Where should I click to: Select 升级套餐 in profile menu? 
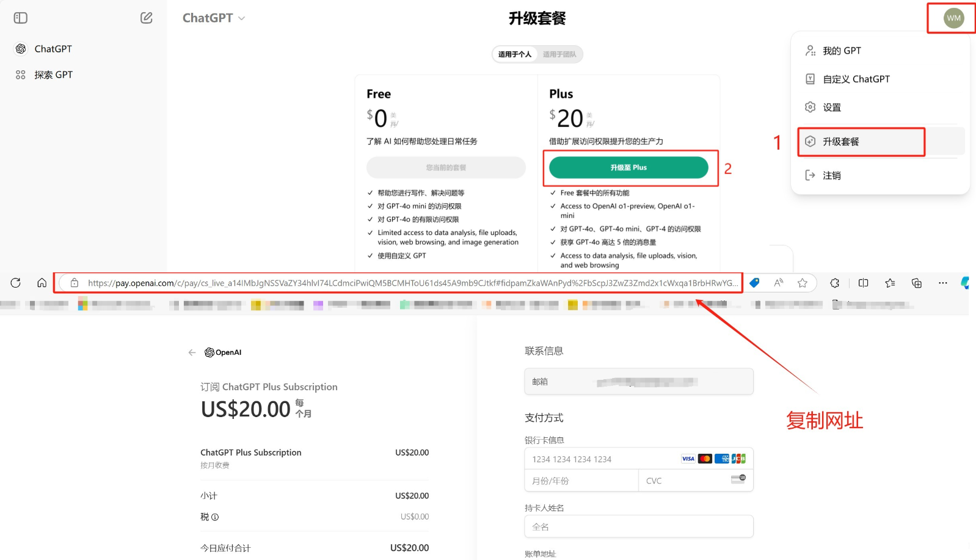(x=880, y=141)
